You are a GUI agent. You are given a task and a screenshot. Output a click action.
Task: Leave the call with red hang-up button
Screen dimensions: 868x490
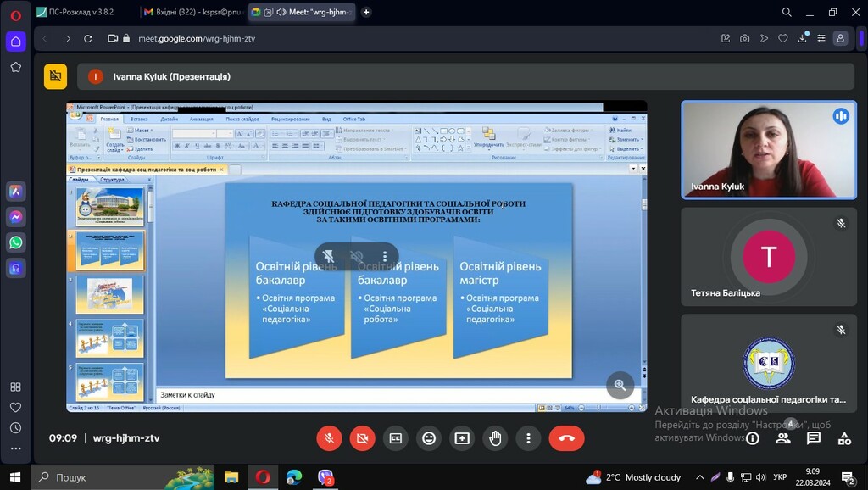tap(566, 438)
